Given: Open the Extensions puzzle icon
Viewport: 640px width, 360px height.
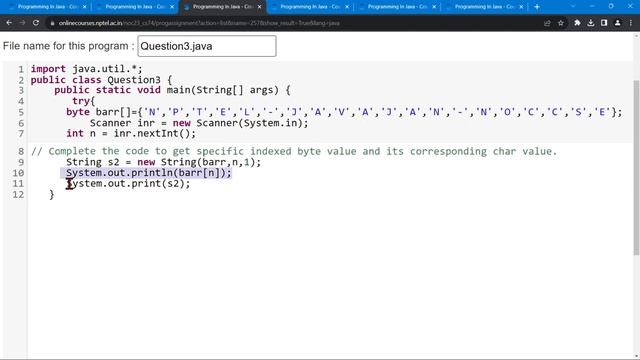Looking at the screenshot, I should point(577,23).
